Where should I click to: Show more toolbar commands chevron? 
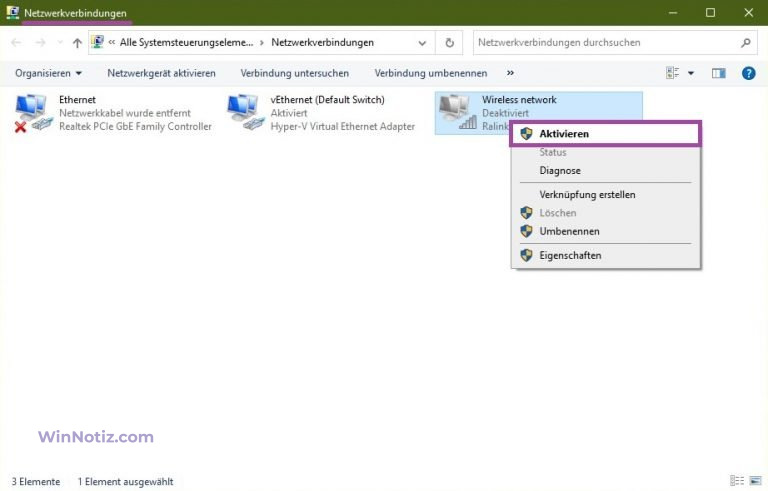(511, 73)
